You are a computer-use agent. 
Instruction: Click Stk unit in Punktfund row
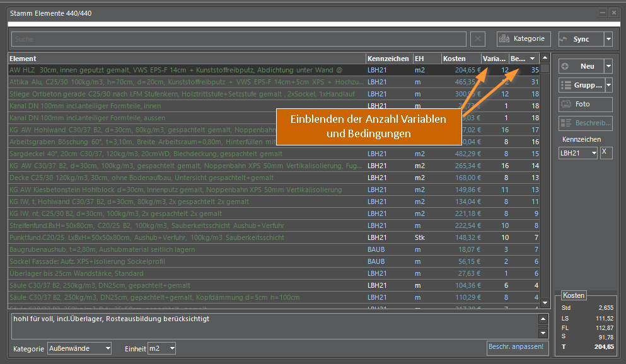(x=420, y=237)
